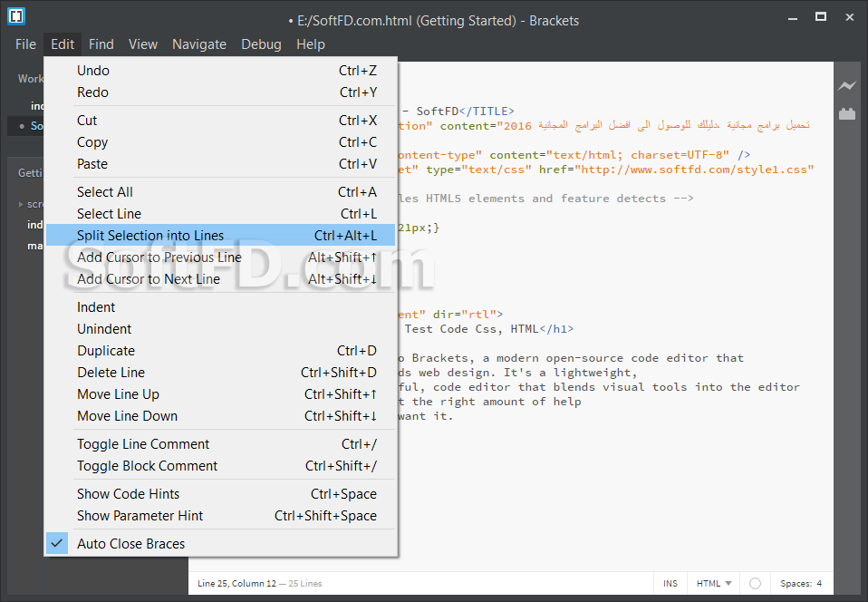This screenshot has height=602, width=868.
Task: Open the Extension Manager brick icon
Action: point(847,113)
